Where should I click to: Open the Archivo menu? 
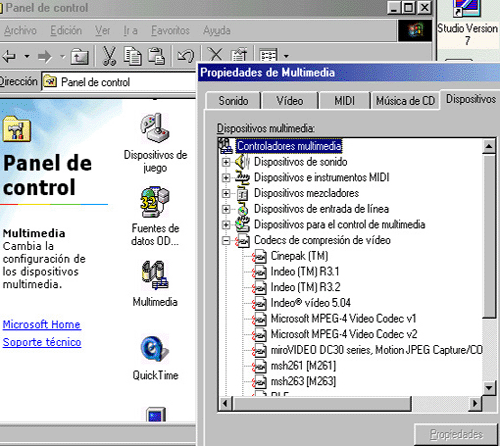click(20, 30)
